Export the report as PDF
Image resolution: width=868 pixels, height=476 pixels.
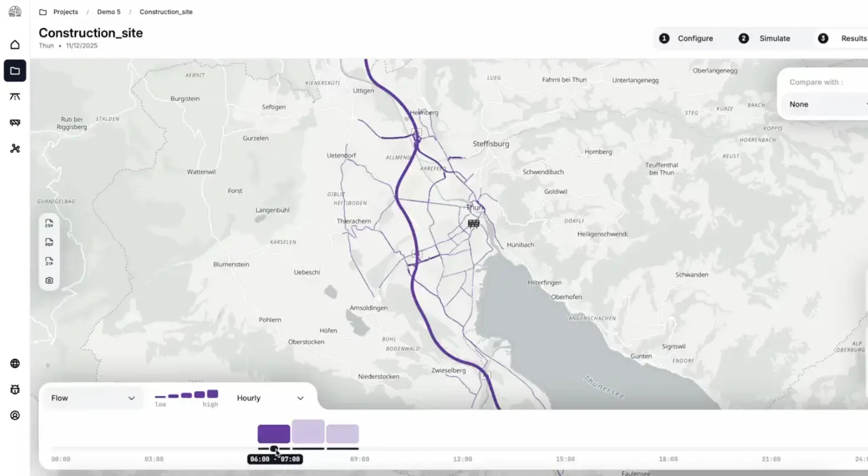tap(49, 242)
